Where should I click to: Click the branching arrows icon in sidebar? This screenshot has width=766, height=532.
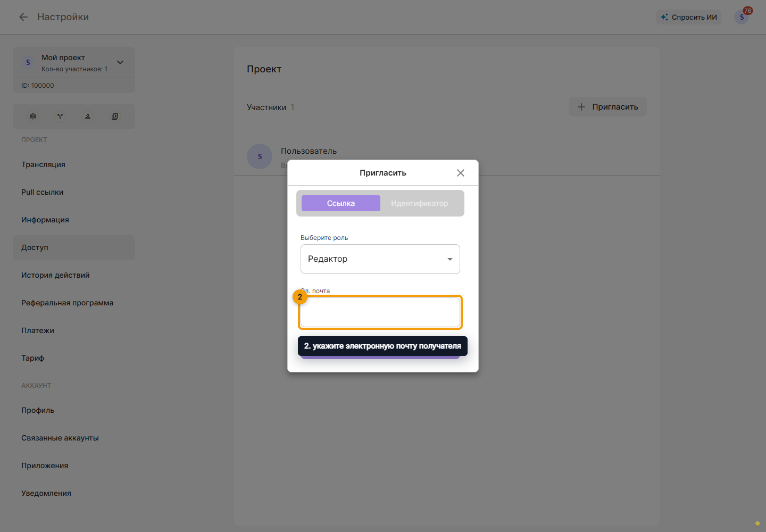pyautogui.click(x=60, y=117)
